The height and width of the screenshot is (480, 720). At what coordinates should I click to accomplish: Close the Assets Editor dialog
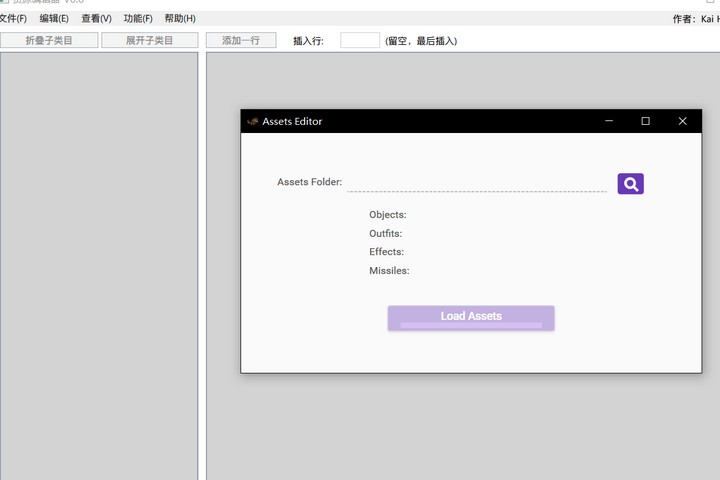click(x=682, y=121)
